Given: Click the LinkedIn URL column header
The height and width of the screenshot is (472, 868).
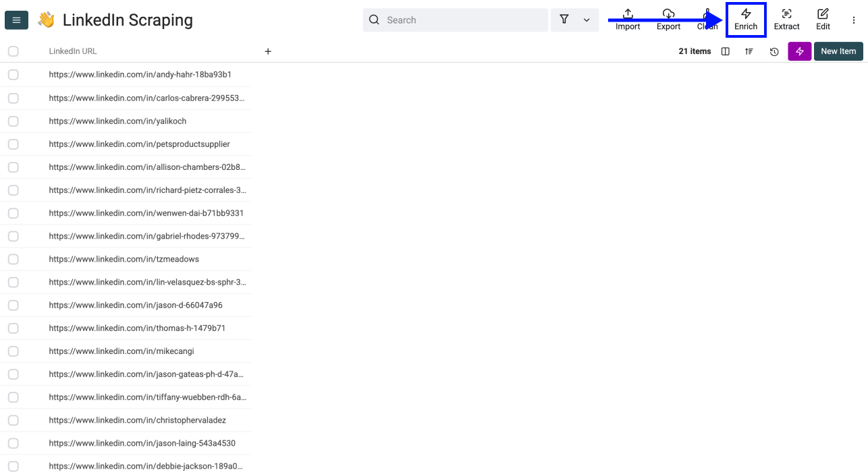Looking at the screenshot, I should click(73, 51).
